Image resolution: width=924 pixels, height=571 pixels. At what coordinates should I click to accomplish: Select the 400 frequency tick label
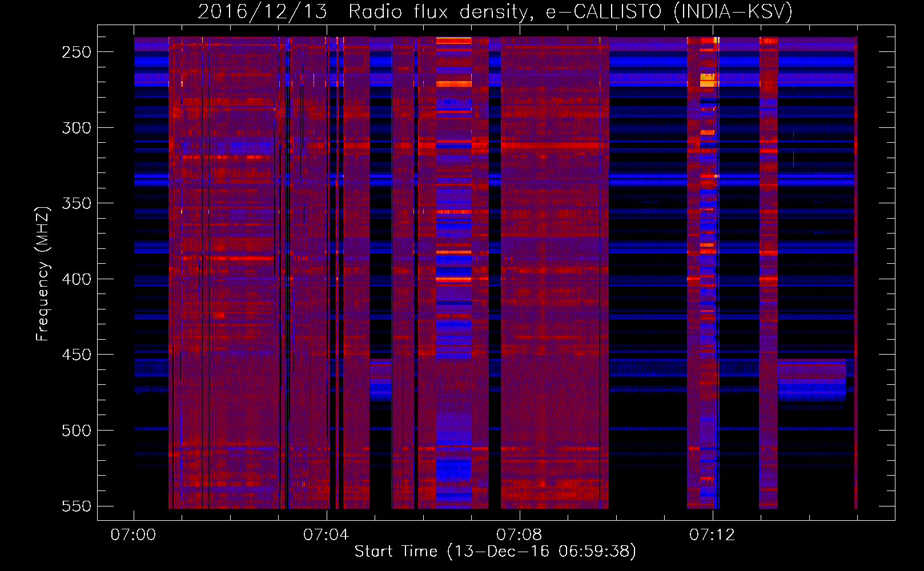(77, 279)
